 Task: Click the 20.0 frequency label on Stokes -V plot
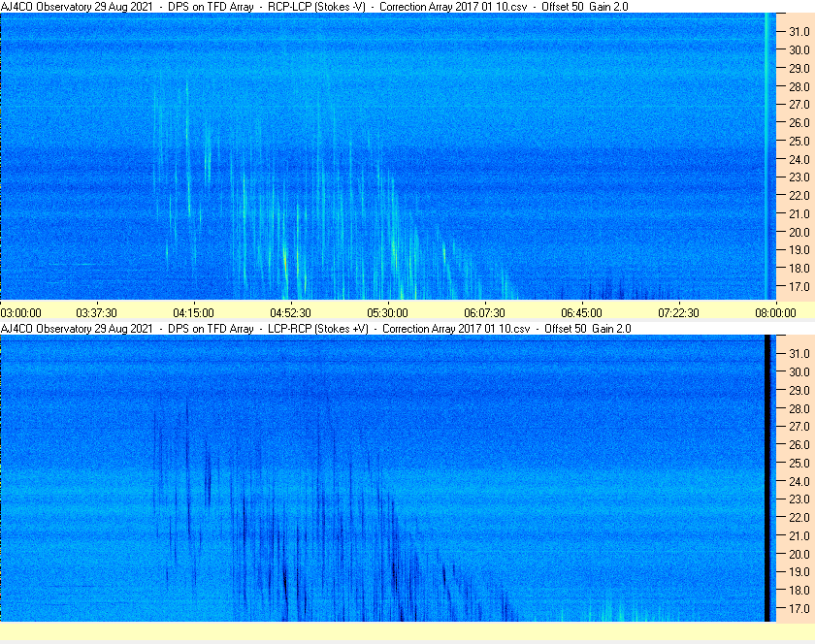799,232
